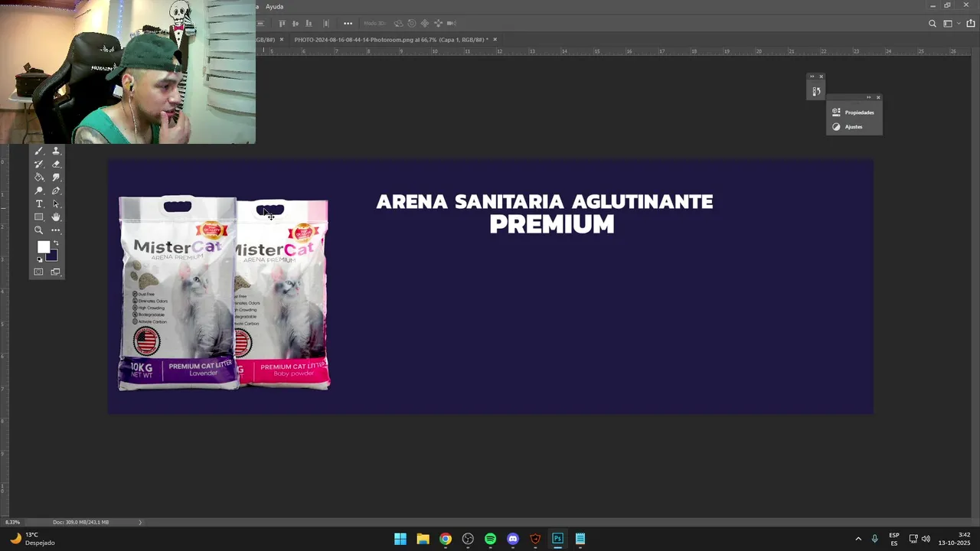Screen dimensions: 980x551
Task: Select the Dodge tool
Action: coord(39,191)
